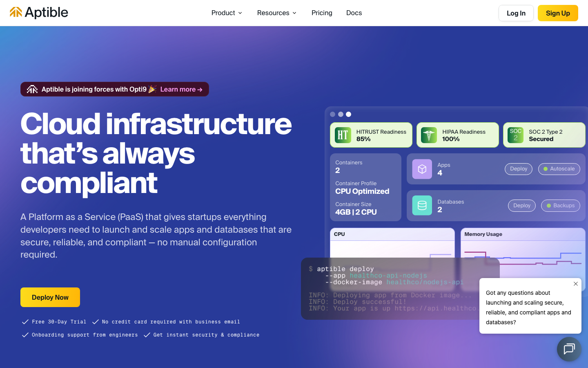
Task: Toggle Backups in the Databases row
Action: point(561,206)
